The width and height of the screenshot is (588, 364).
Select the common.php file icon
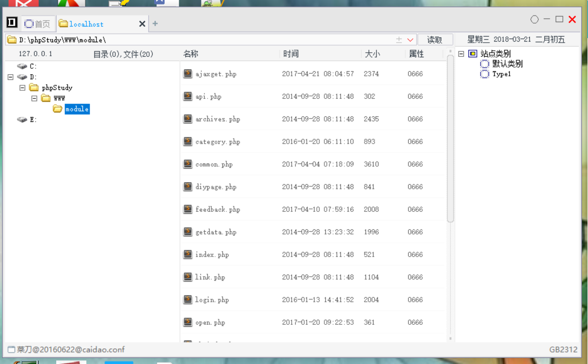click(x=188, y=164)
